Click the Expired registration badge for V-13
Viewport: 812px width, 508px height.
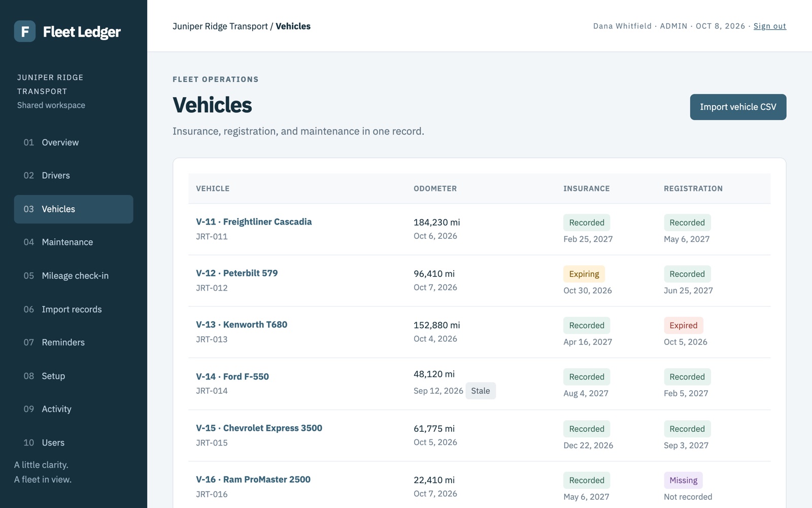pos(683,325)
